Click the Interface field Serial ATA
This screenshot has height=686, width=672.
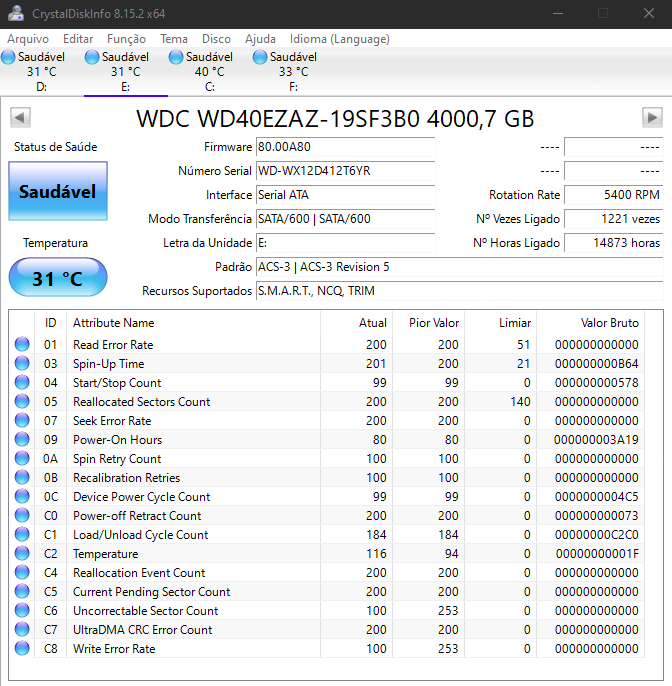click(345, 195)
